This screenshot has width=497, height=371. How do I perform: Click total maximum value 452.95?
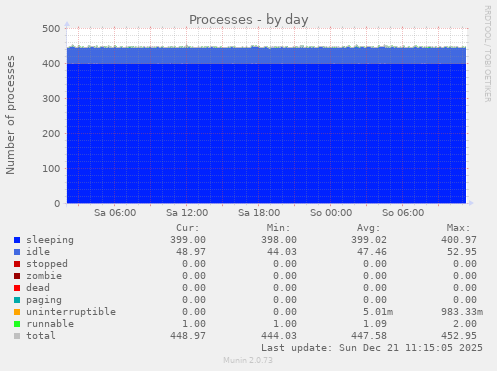[x=459, y=336]
